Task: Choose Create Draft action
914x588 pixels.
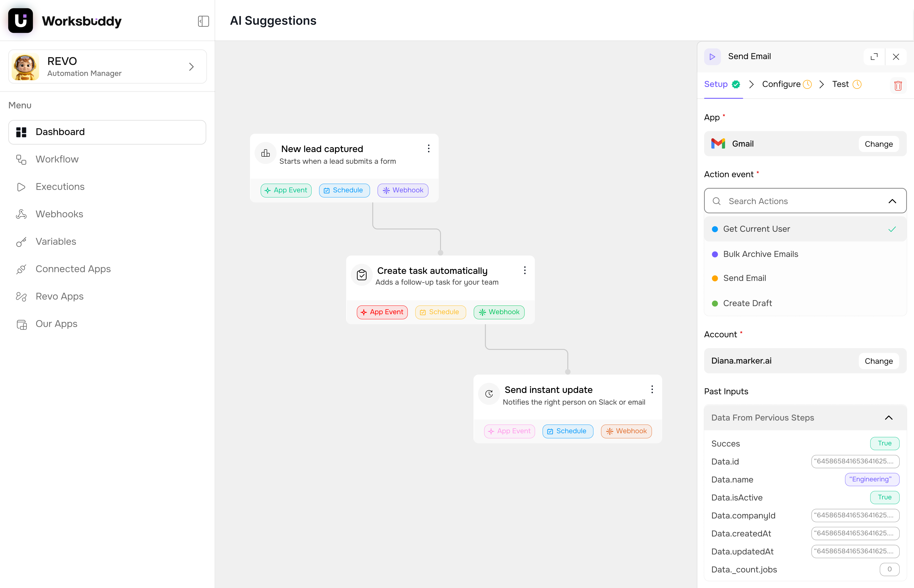Action: click(805, 304)
